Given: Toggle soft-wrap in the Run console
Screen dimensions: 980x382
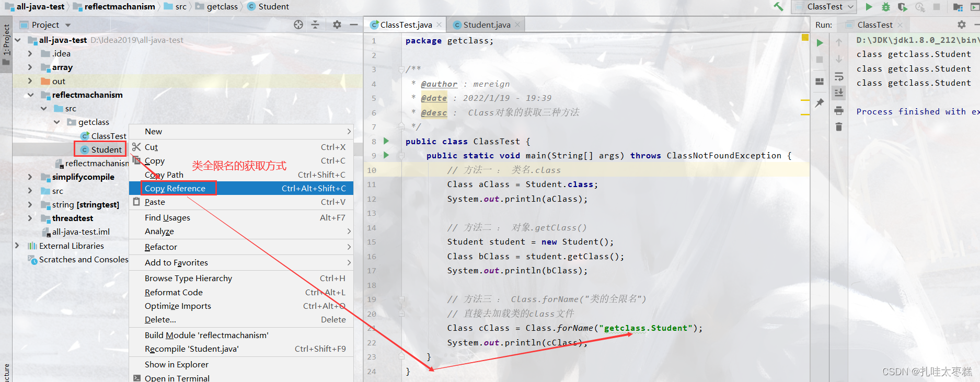Looking at the screenshot, I should click(839, 76).
